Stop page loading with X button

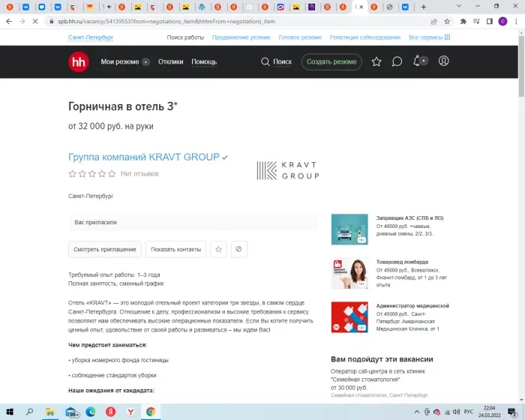tap(34, 22)
